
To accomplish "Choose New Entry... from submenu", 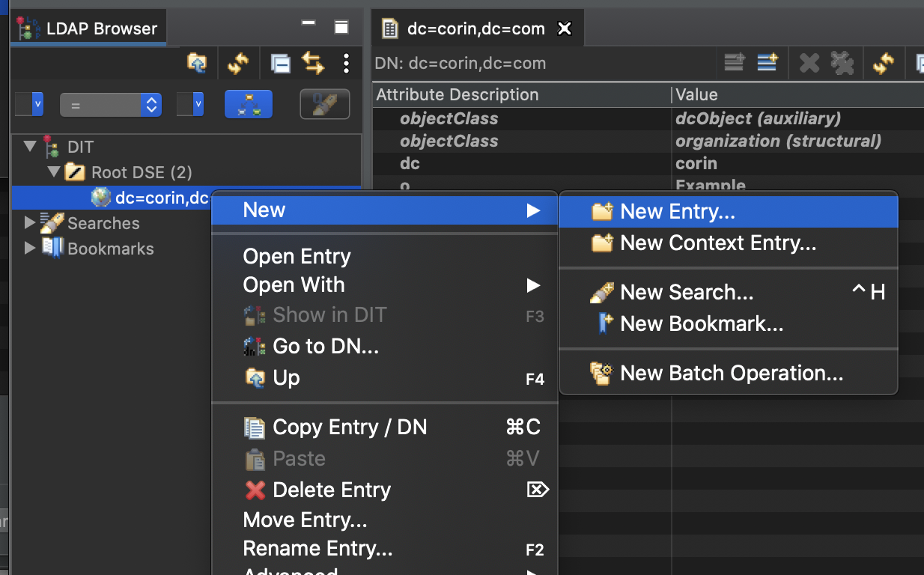I will pyautogui.click(x=729, y=212).
